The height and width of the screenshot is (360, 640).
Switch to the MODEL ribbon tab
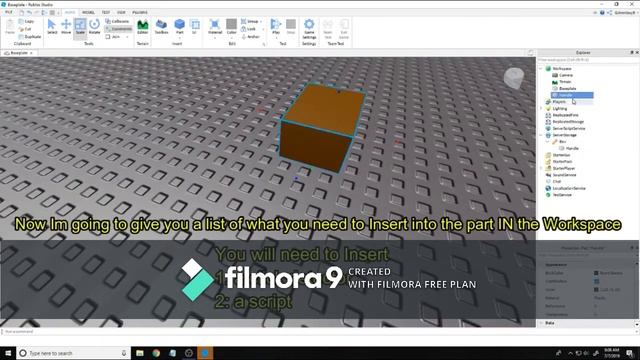click(x=88, y=13)
